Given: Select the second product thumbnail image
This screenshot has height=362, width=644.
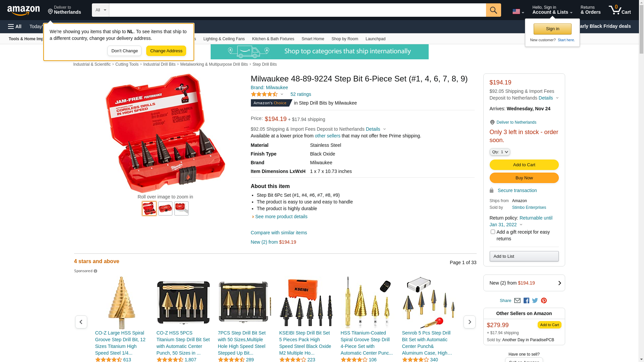Looking at the screenshot, I should point(165,208).
